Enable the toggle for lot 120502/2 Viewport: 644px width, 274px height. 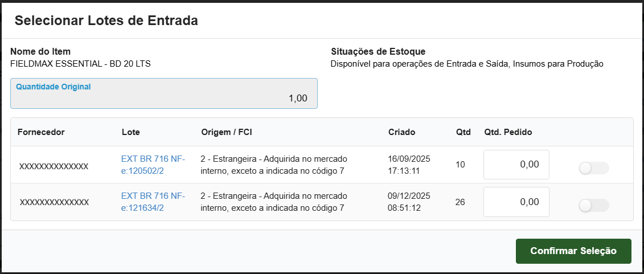(x=593, y=168)
